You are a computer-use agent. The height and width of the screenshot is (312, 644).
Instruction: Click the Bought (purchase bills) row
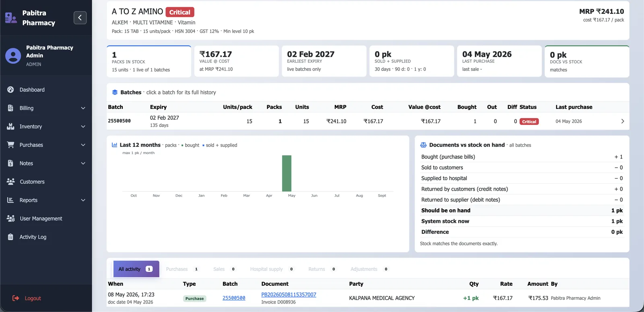[522, 157]
